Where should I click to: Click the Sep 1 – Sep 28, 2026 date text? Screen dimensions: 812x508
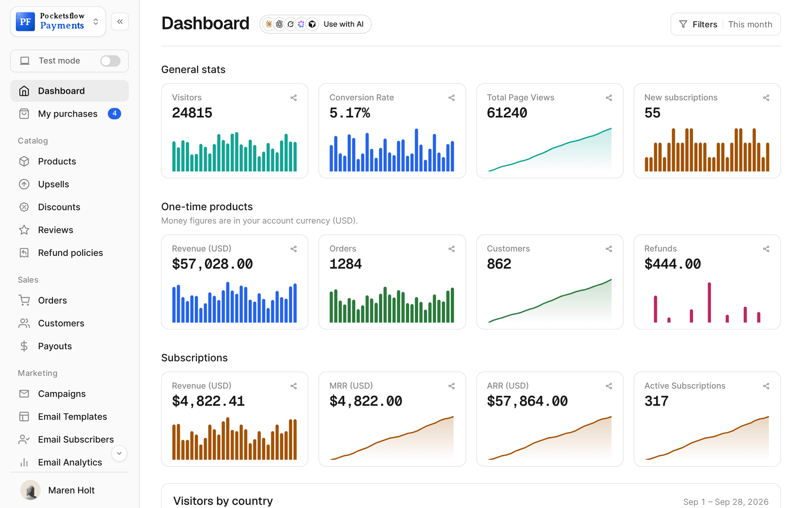tap(726, 502)
